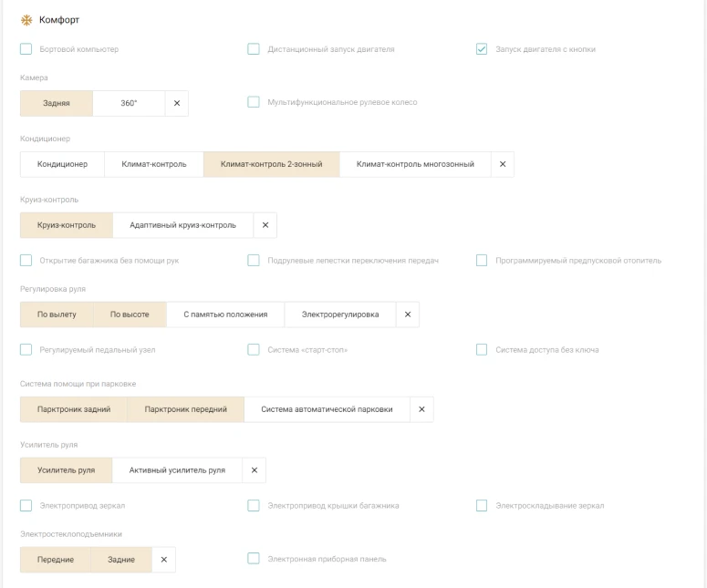Check Система доступа без ключа
This screenshot has width=707, height=588.
pyautogui.click(x=482, y=349)
